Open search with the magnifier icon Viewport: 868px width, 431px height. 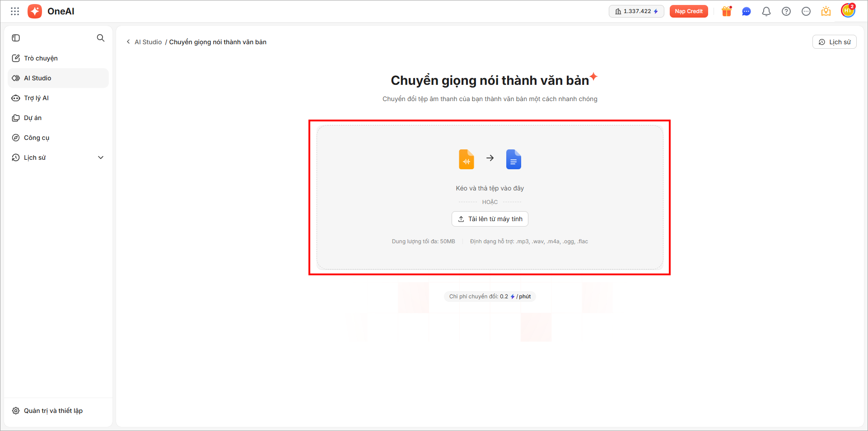pyautogui.click(x=101, y=38)
